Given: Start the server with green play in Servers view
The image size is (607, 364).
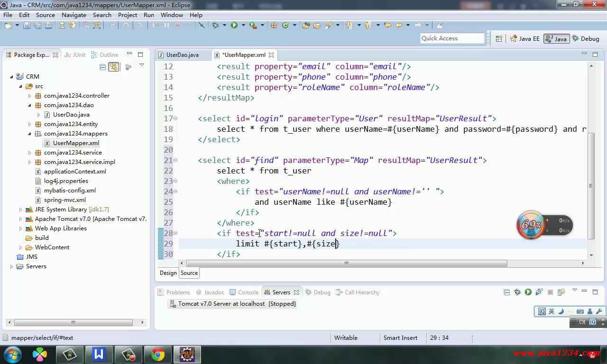Looking at the screenshot, I should click(528, 292).
